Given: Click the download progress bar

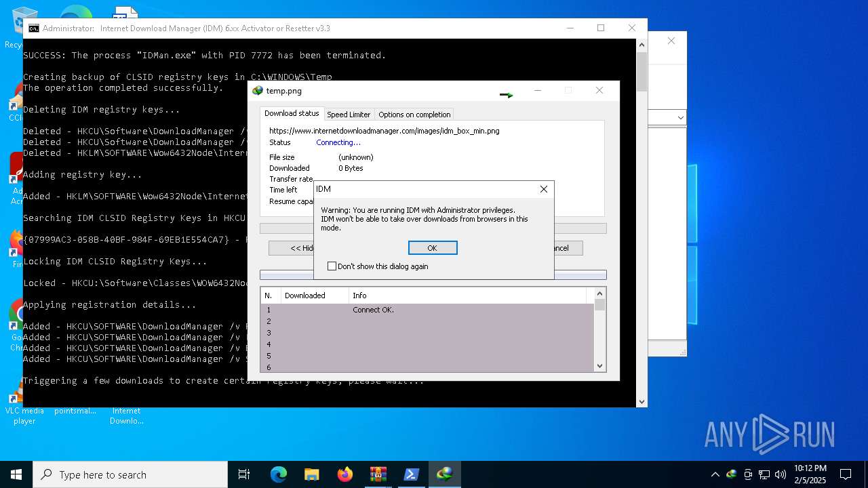Looking at the screenshot, I should [x=433, y=228].
